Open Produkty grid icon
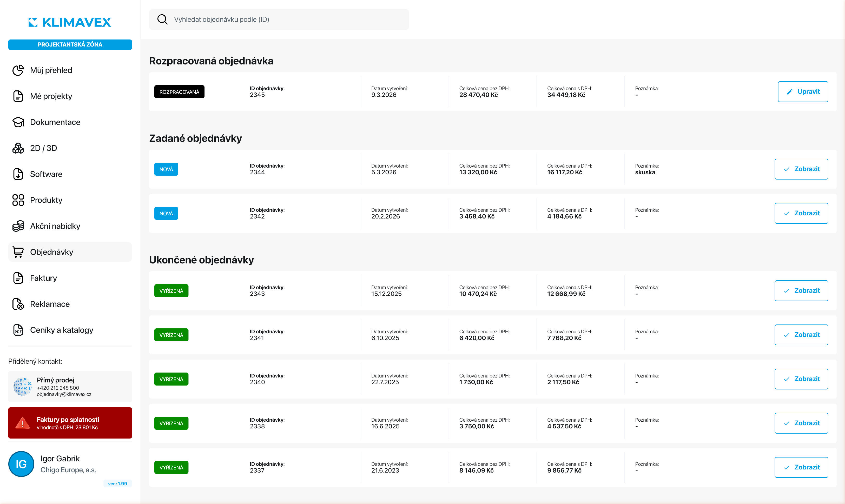 coord(18,200)
